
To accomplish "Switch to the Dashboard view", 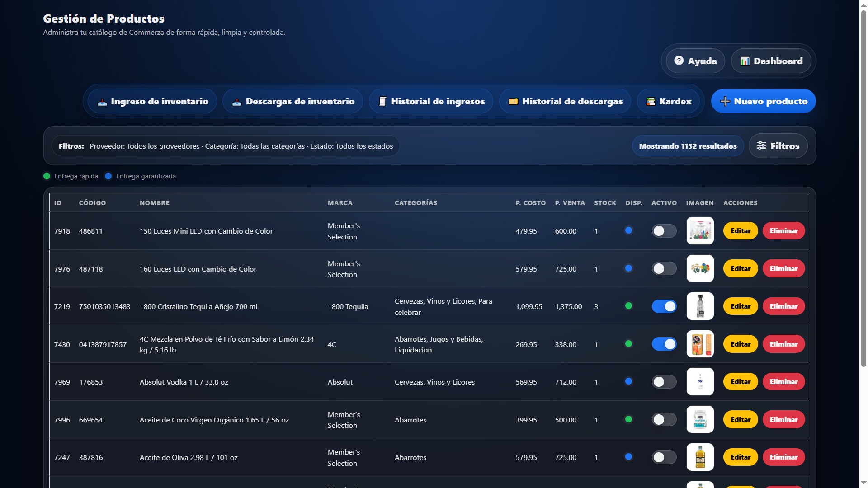I will tap(771, 61).
